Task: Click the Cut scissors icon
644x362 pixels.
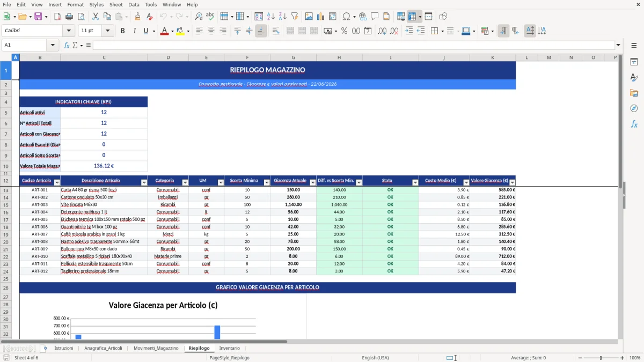Action: coord(96,17)
